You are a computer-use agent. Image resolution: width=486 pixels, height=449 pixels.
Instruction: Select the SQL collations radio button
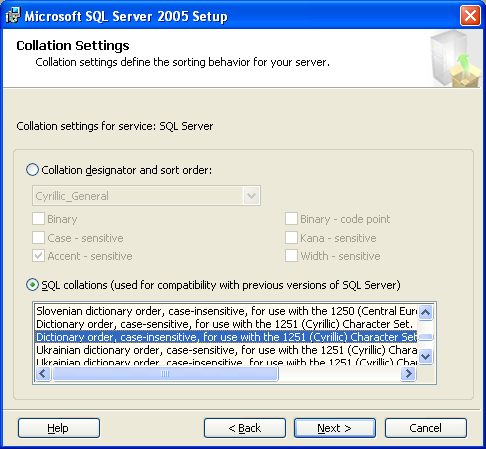coord(32,285)
